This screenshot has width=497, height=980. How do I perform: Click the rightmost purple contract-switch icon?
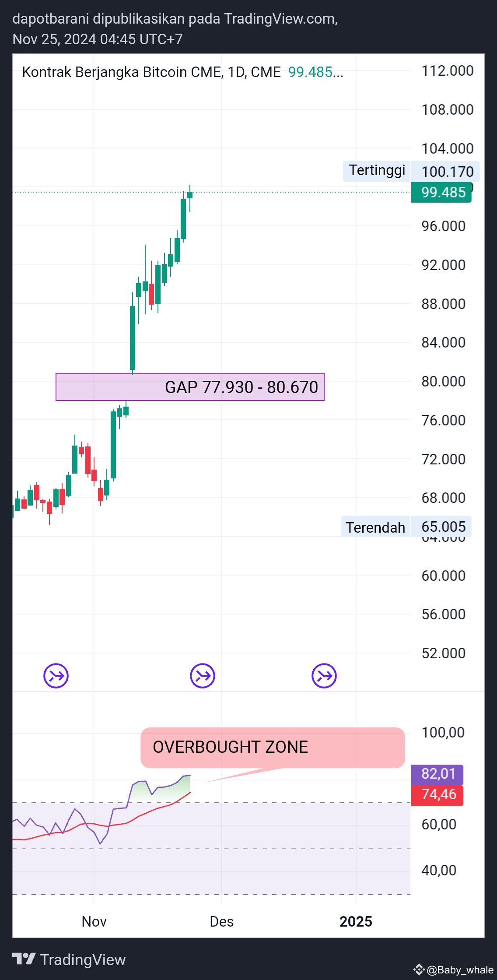[324, 676]
